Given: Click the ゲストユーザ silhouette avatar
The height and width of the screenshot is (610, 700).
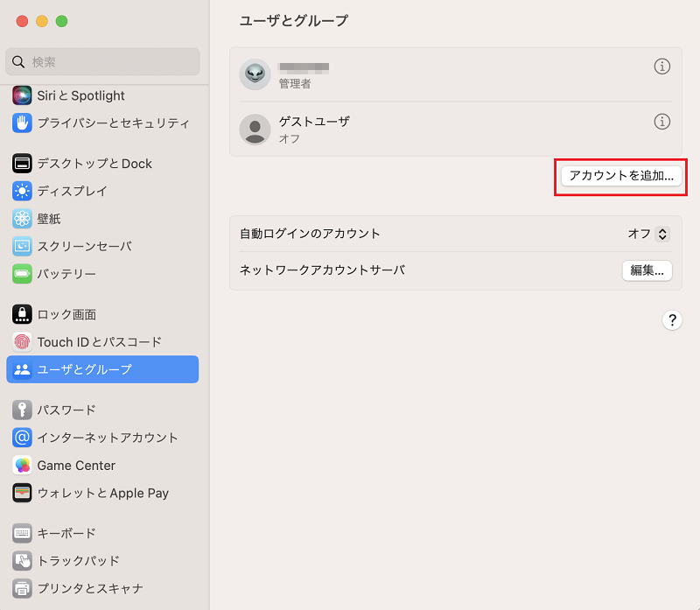Looking at the screenshot, I should tap(255, 130).
